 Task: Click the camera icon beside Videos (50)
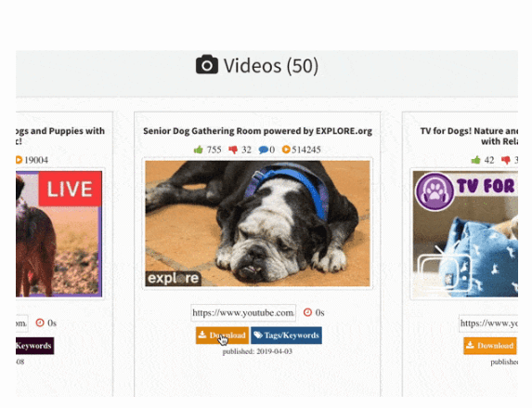(x=207, y=64)
